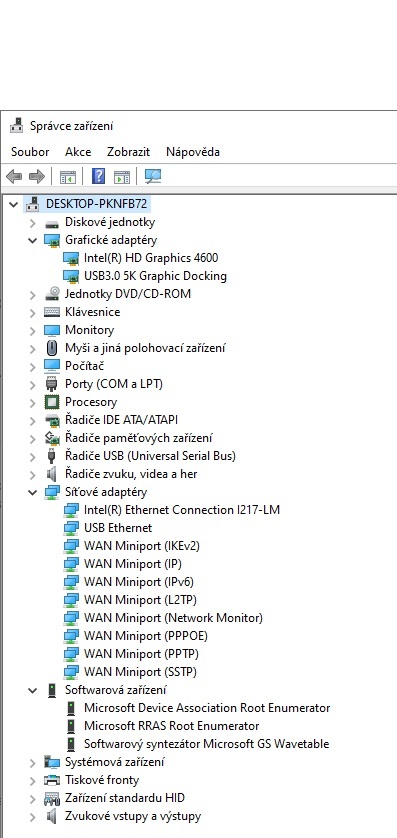Screen dimensions: 397x838
Task: Click the Systémová zařízení label
Action: (x=115, y=762)
